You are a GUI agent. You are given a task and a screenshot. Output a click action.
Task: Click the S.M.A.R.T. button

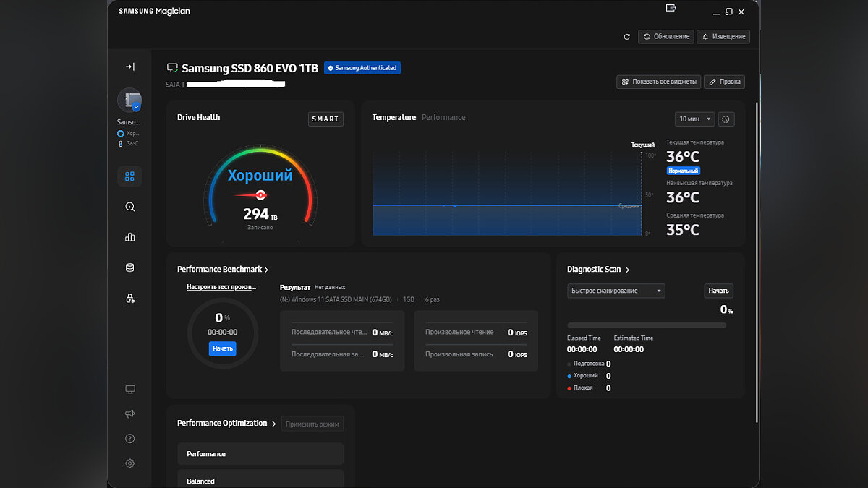(x=325, y=119)
